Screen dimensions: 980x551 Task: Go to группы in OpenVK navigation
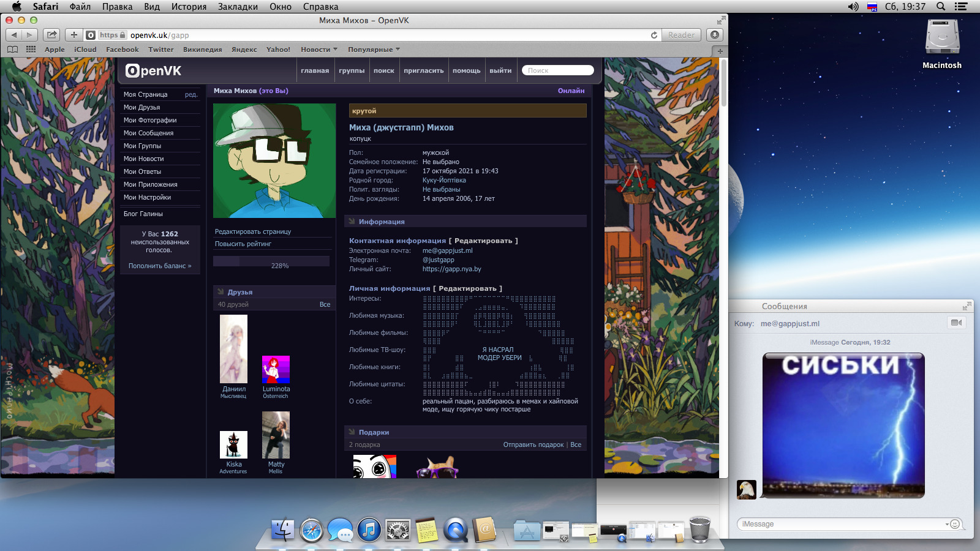(352, 70)
